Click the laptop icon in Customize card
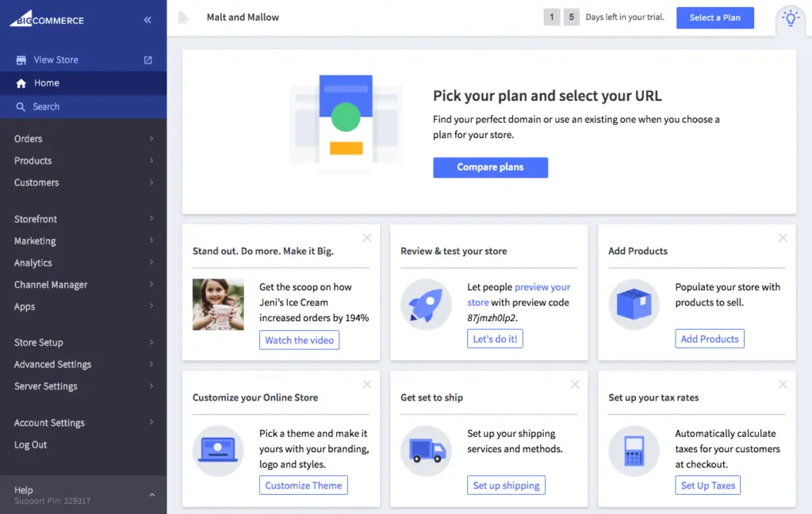The width and height of the screenshot is (812, 514). 218,451
